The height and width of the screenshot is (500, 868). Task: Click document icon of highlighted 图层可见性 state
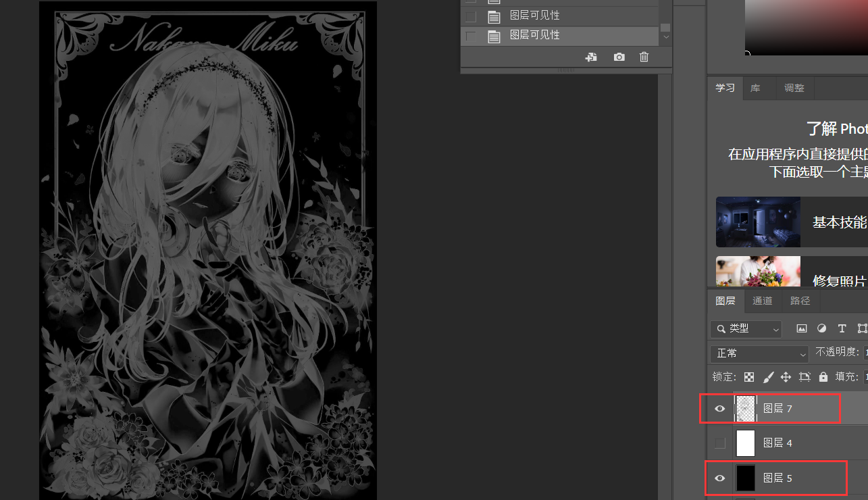click(494, 36)
